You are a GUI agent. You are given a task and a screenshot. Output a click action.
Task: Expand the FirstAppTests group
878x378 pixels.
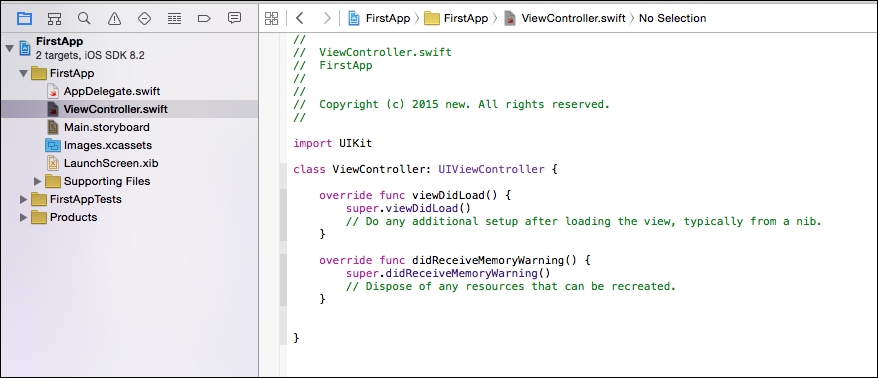(23, 199)
